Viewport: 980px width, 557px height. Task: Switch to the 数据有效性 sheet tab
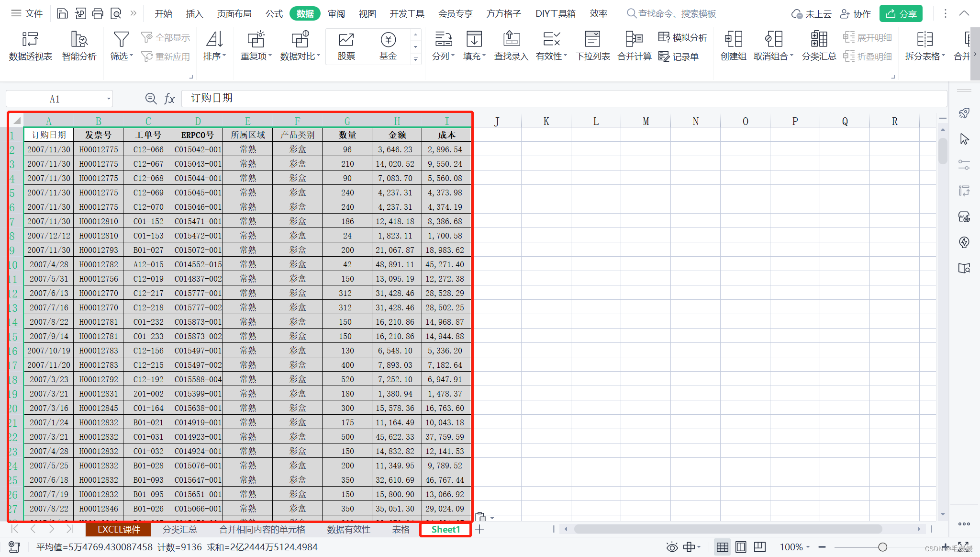(x=348, y=529)
